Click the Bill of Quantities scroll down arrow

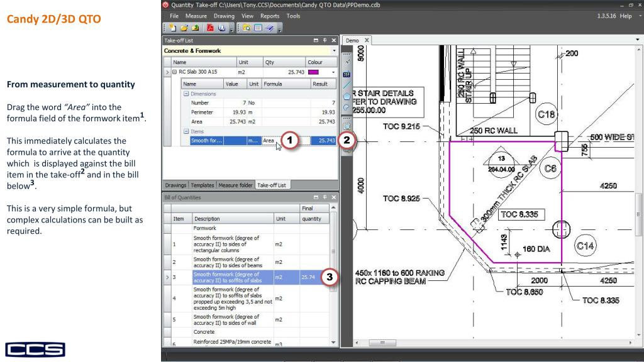point(333,343)
